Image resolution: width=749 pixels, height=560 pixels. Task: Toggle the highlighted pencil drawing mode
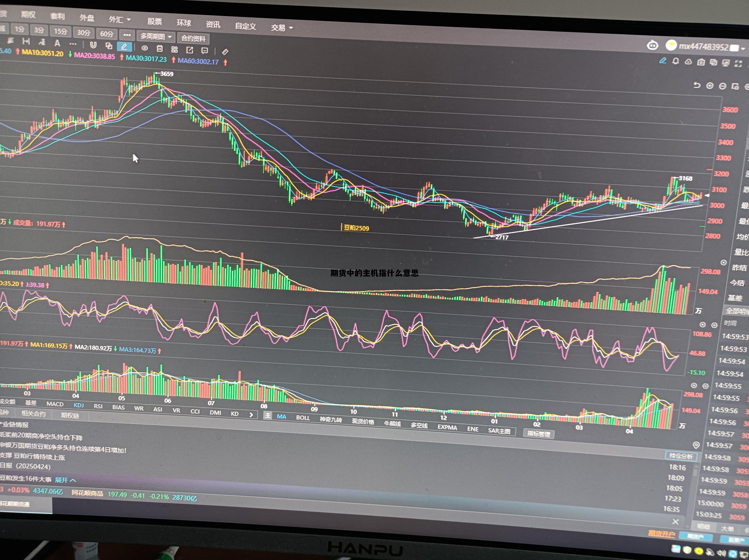(x=124, y=47)
